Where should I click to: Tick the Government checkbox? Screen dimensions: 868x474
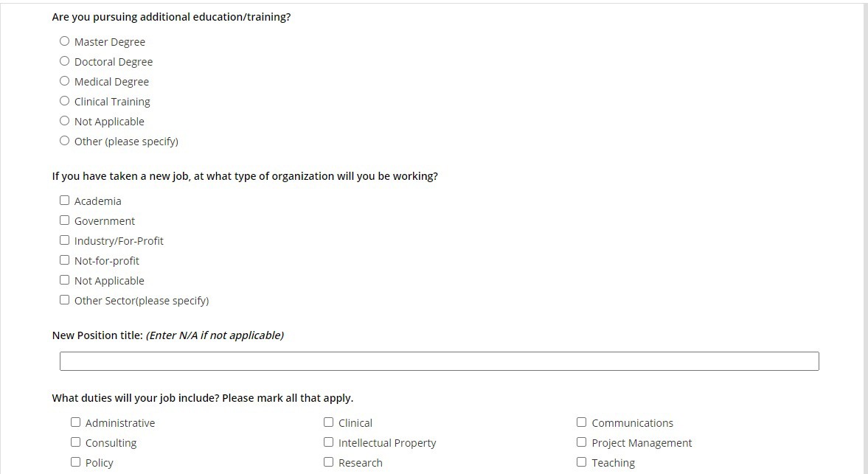click(x=65, y=220)
